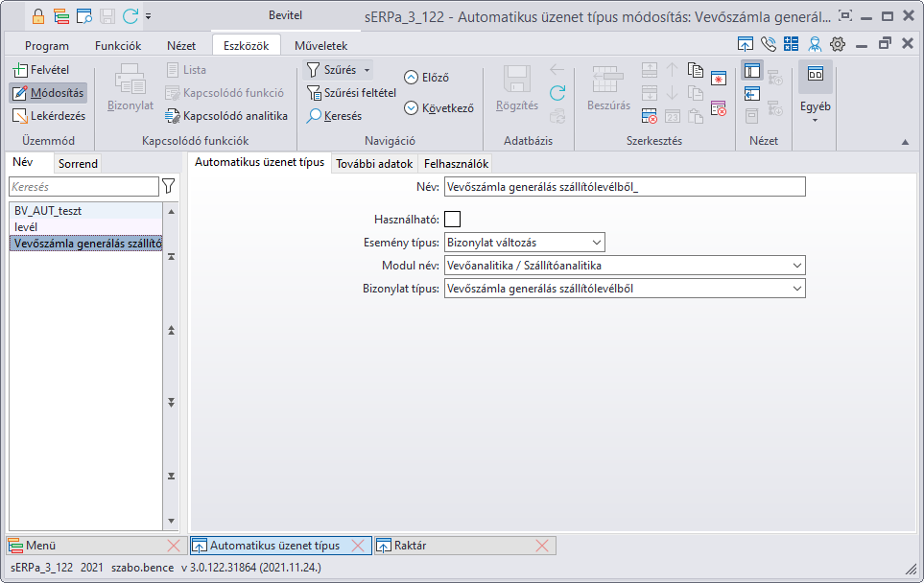
Task: Toggle the Használható checkbox
Action: [x=453, y=220]
